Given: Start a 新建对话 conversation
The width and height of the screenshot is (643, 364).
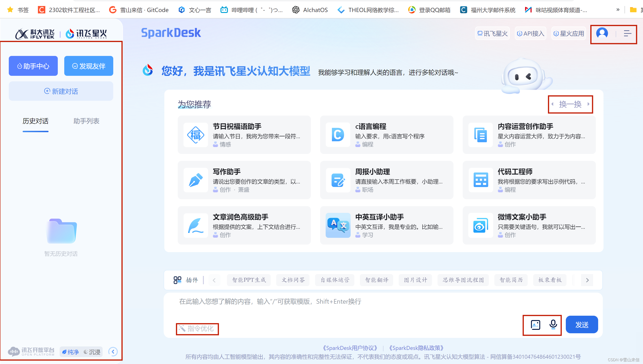Looking at the screenshot, I should coord(61,91).
